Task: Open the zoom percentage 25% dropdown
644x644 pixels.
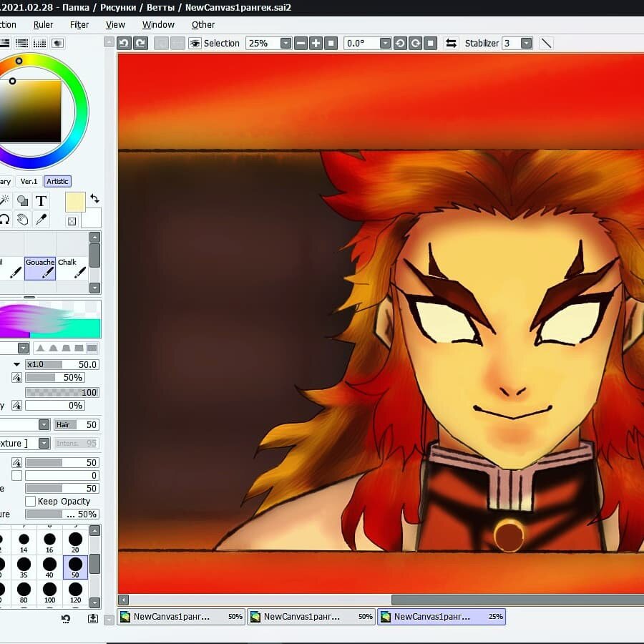Action: point(286,43)
